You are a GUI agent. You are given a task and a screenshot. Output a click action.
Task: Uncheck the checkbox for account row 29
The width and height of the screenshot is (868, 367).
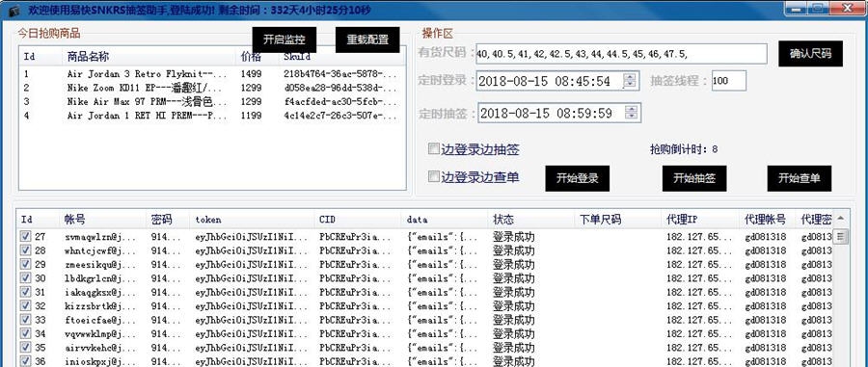coord(25,264)
